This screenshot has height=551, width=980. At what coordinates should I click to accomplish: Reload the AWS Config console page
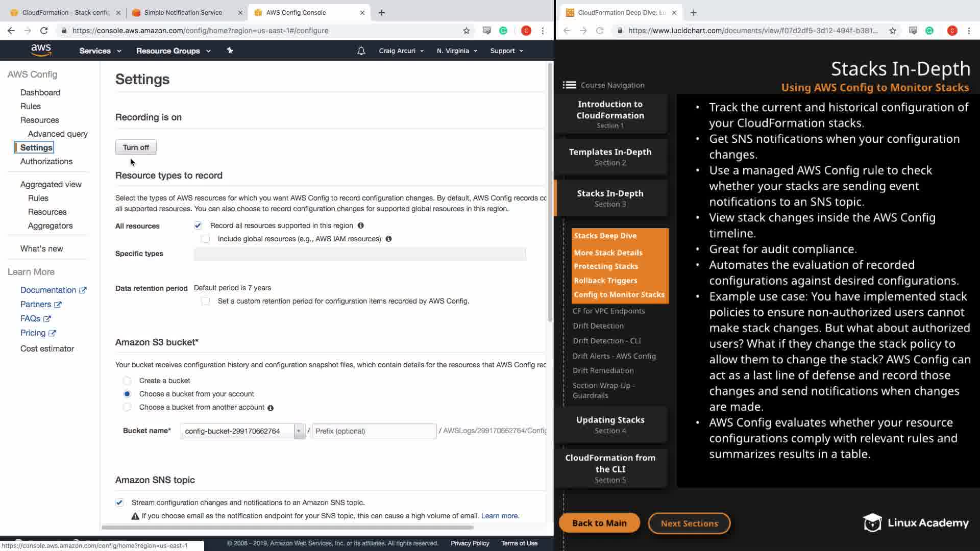pos(44,31)
